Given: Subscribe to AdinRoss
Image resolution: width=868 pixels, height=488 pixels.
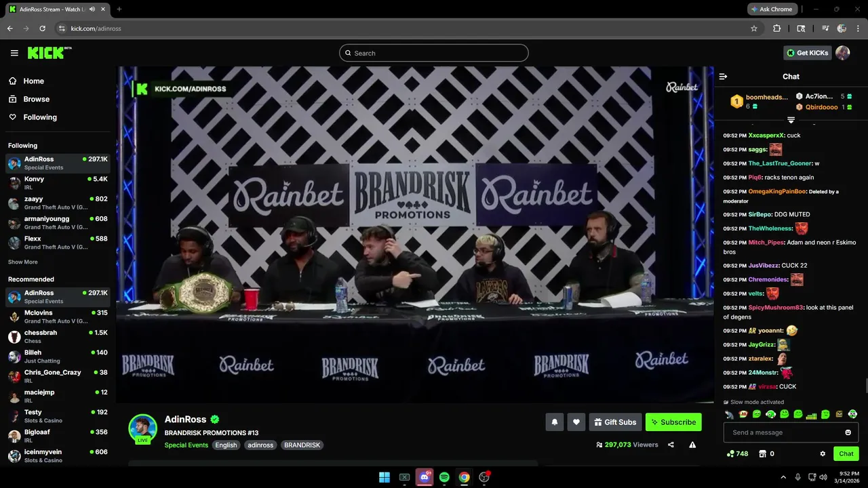Looking at the screenshot, I should pyautogui.click(x=673, y=422).
